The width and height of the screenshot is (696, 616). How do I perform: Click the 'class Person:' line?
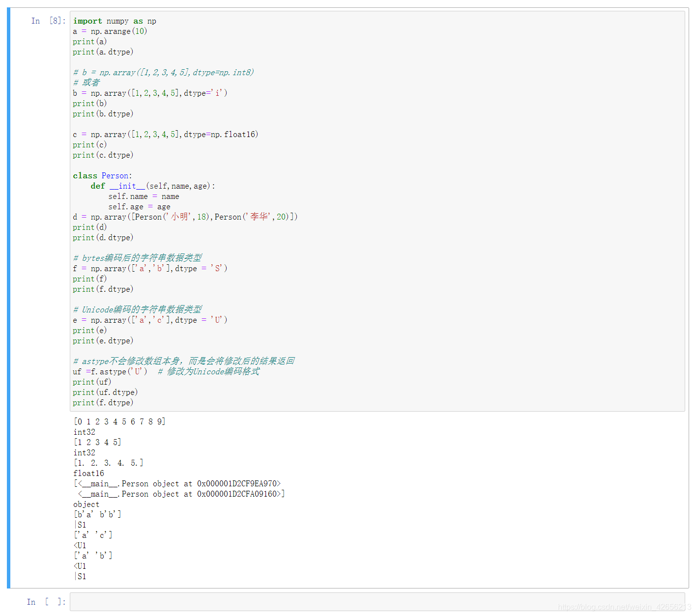[x=102, y=176]
